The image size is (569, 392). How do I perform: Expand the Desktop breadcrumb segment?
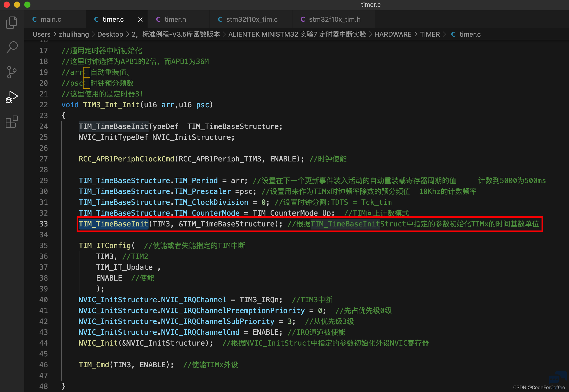click(x=110, y=34)
